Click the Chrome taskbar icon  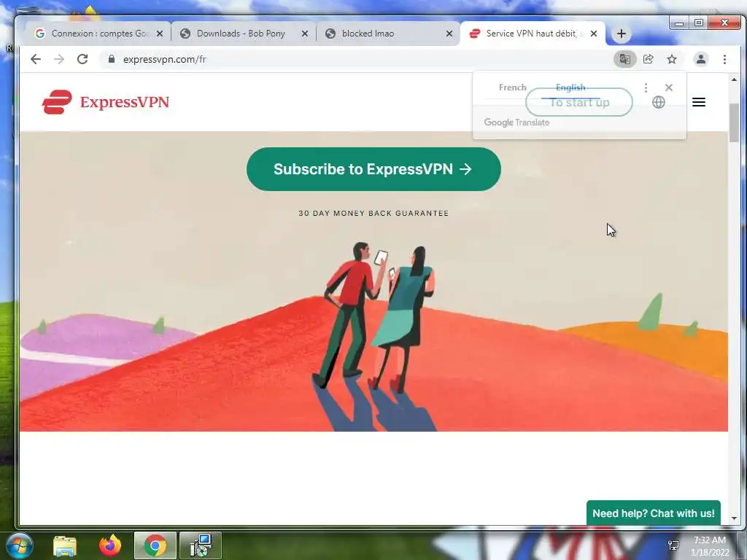pyautogui.click(x=155, y=545)
